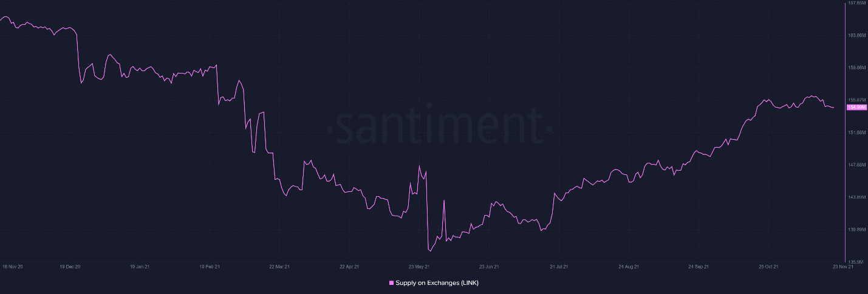Click the highlighted 154.99M current value tag

[856, 108]
